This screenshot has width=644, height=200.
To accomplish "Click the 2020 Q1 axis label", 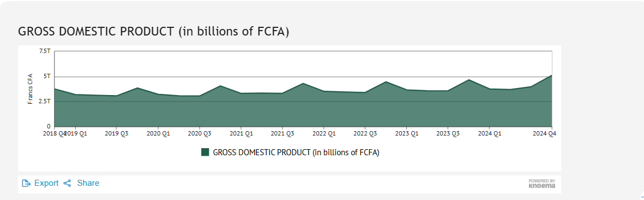I will pos(159,133).
